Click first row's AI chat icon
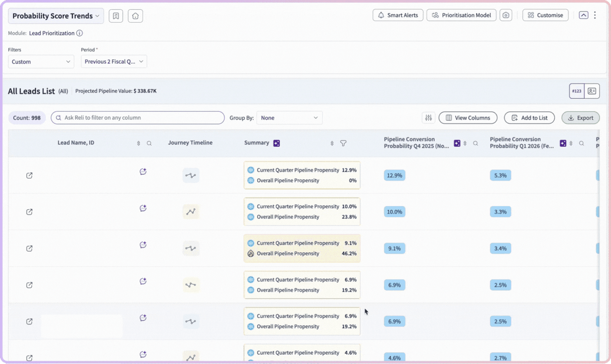 point(143,172)
